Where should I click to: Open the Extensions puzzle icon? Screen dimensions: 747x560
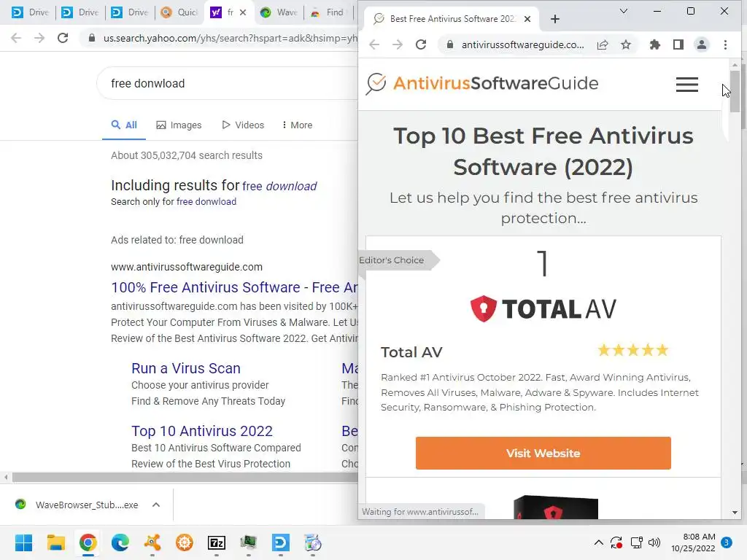[655, 44]
